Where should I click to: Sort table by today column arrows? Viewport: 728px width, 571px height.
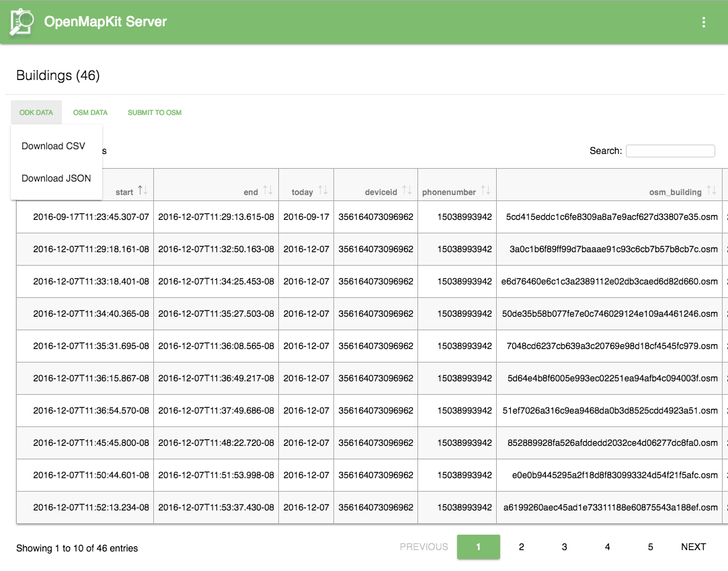[323, 190]
